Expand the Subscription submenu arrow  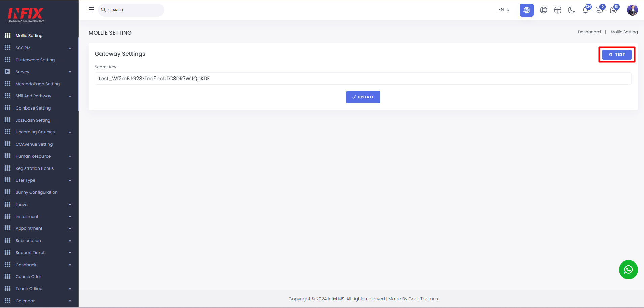pos(70,241)
